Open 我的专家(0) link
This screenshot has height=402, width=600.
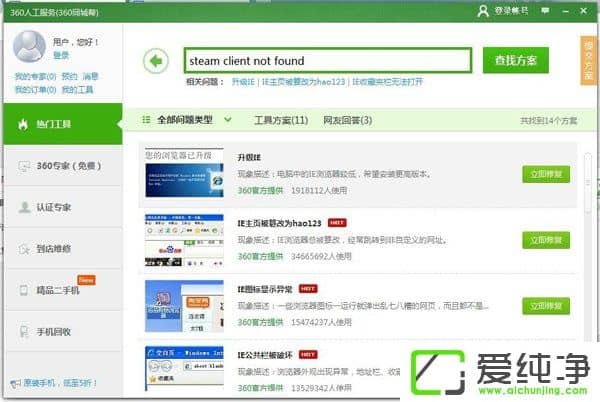pos(35,76)
